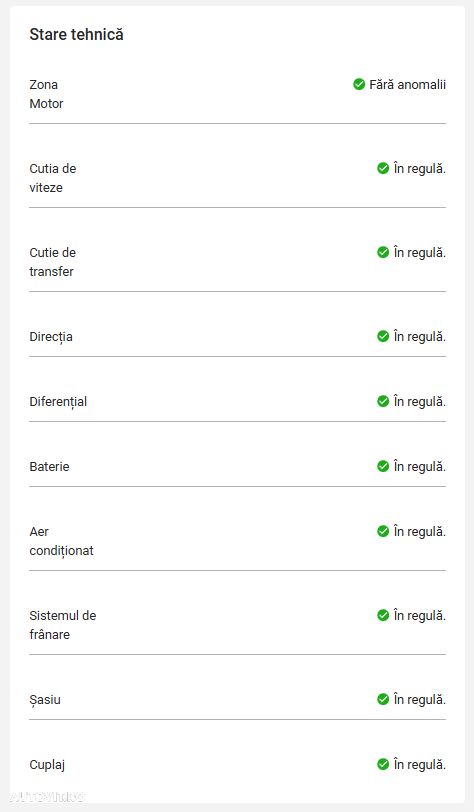This screenshot has height=812, width=474.
Task: Click the Fără anomalii status text
Action: click(x=407, y=85)
